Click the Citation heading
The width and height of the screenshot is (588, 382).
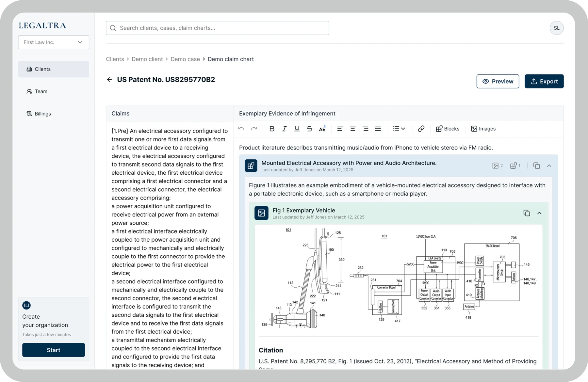coord(271,350)
